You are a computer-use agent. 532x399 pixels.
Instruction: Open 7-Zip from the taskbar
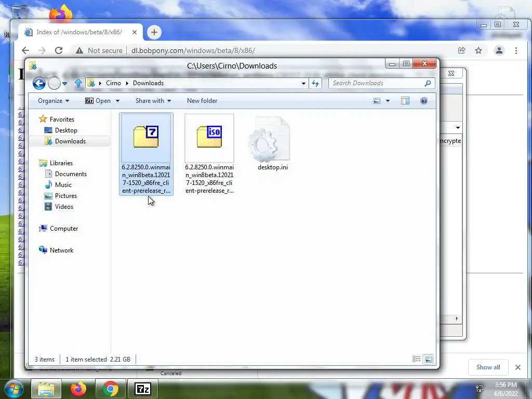click(142, 389)
